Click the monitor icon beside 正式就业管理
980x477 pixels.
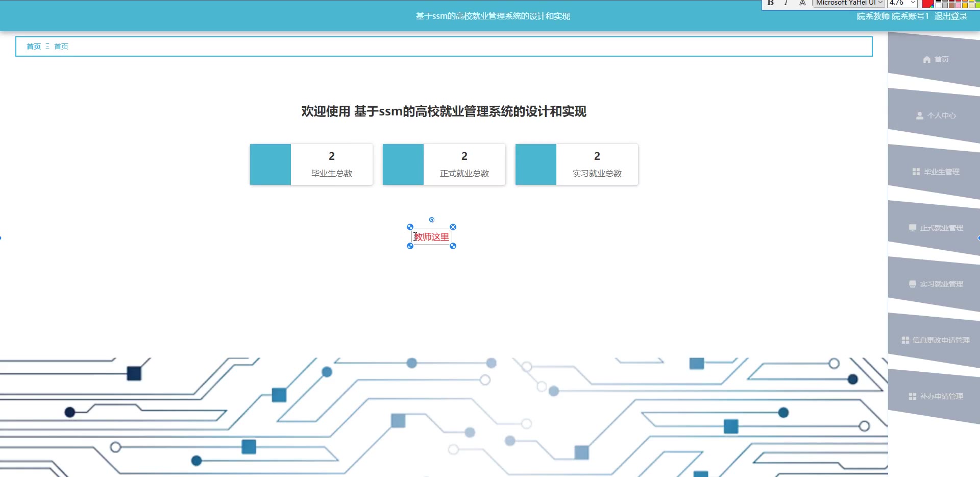tap(913, 228)
